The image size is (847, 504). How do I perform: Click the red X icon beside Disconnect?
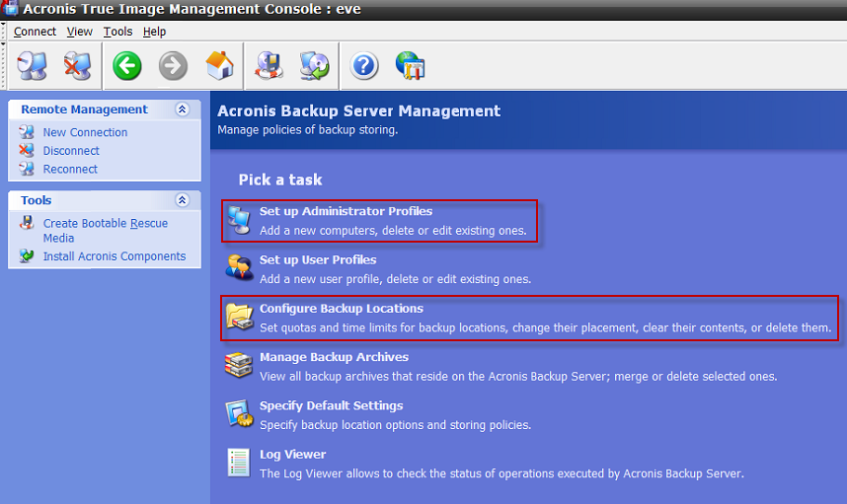point(27,150)
